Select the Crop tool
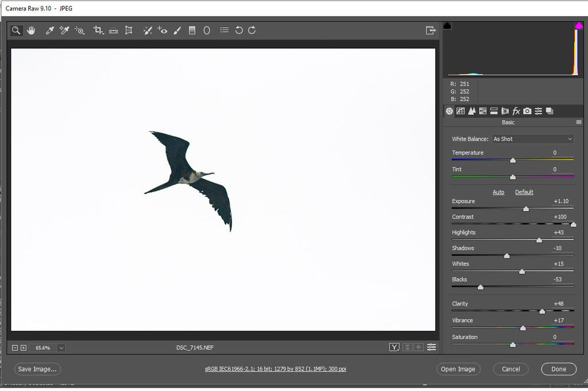 [98, 30]
